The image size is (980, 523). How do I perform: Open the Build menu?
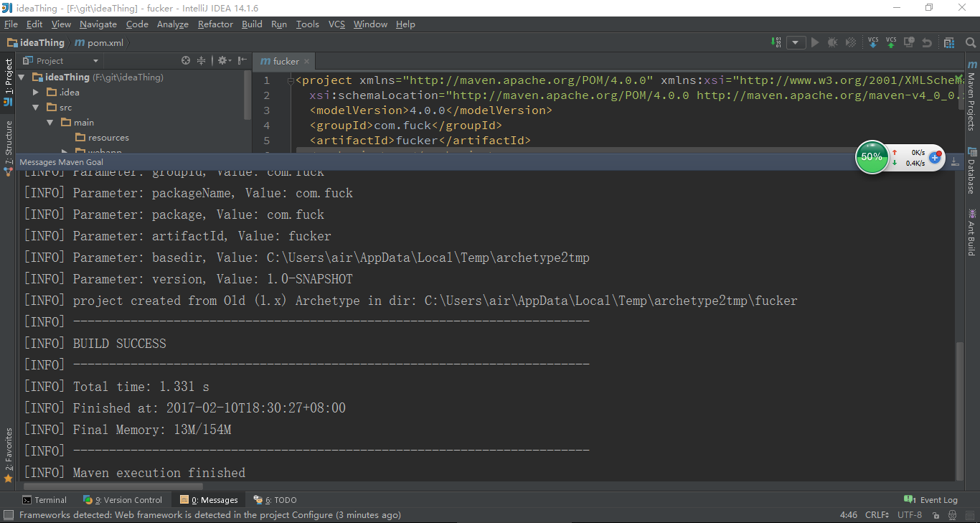[252, 24]
